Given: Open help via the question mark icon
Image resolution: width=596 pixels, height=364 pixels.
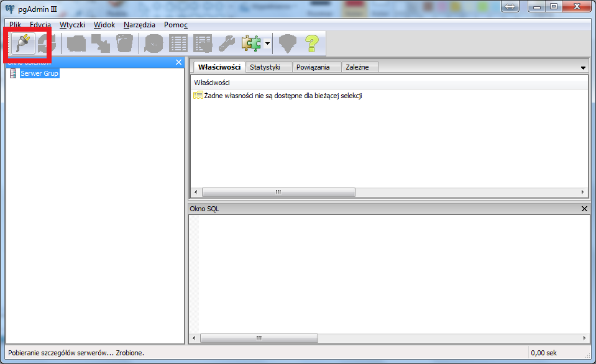Looking at the screenshot, I should pos(312,43).
